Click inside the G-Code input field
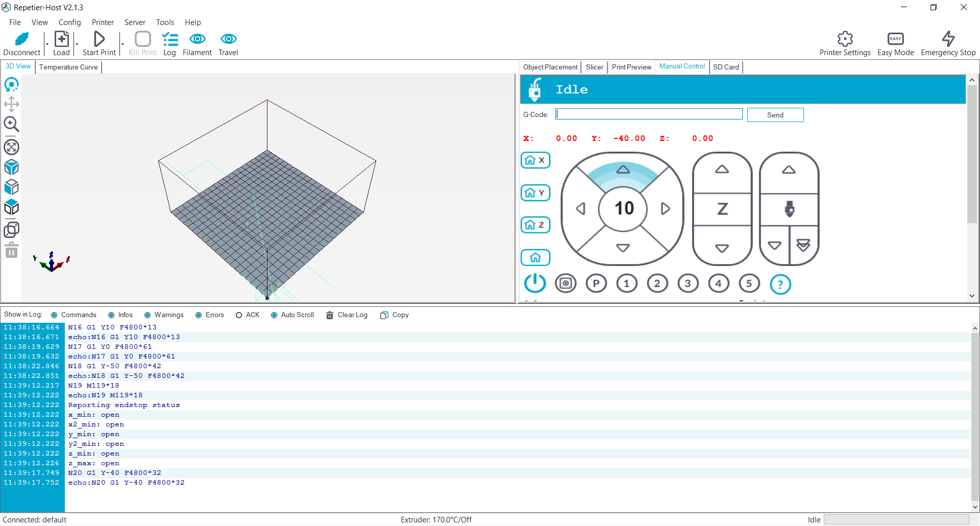This screenshot has height=526, width=980. coord(648,114)
